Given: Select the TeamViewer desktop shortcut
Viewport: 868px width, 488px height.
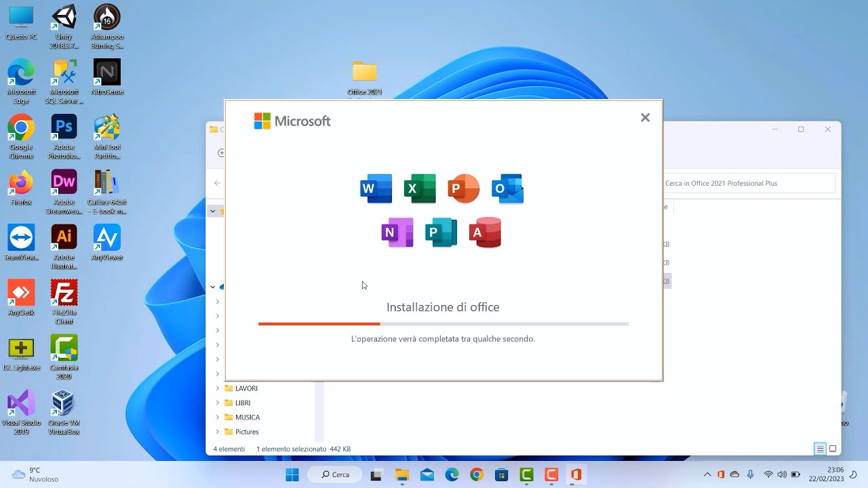Looking at the screenshot, I should pos(21,243).
